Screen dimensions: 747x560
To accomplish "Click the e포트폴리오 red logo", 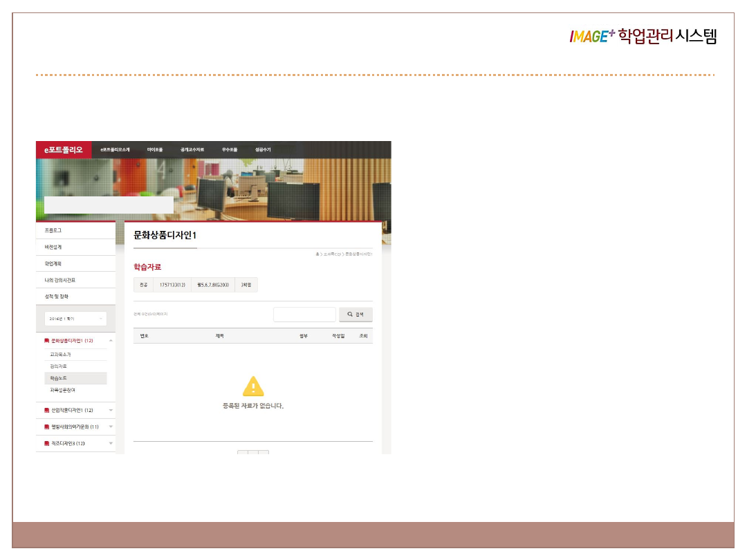I will 64,149.
